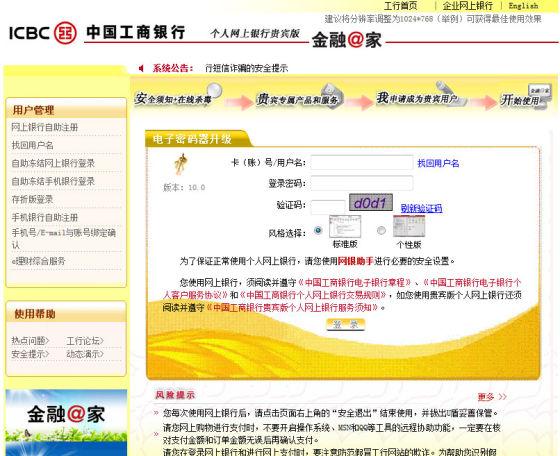Click the system announcement speaker icon
Screen dimensions: 560x456
click(x=141, y=68)
